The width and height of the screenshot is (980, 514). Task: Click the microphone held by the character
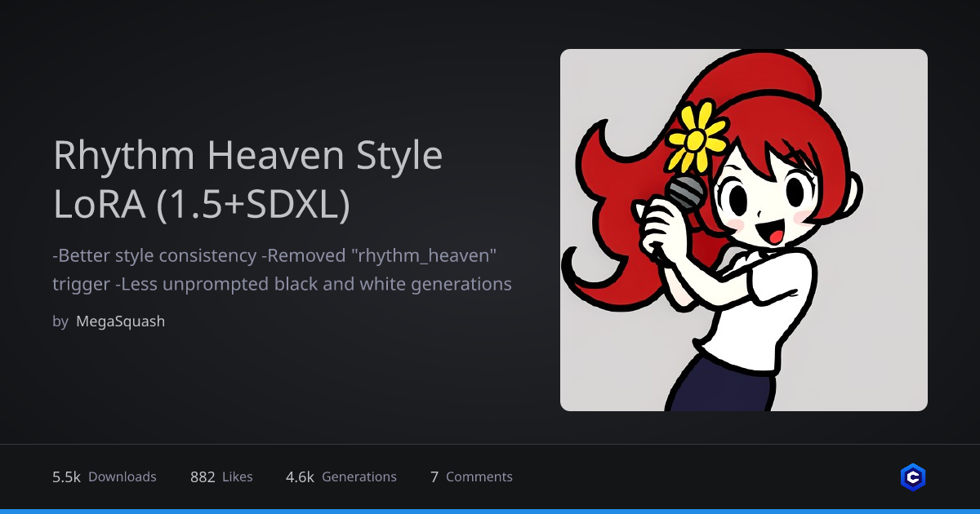685,194
